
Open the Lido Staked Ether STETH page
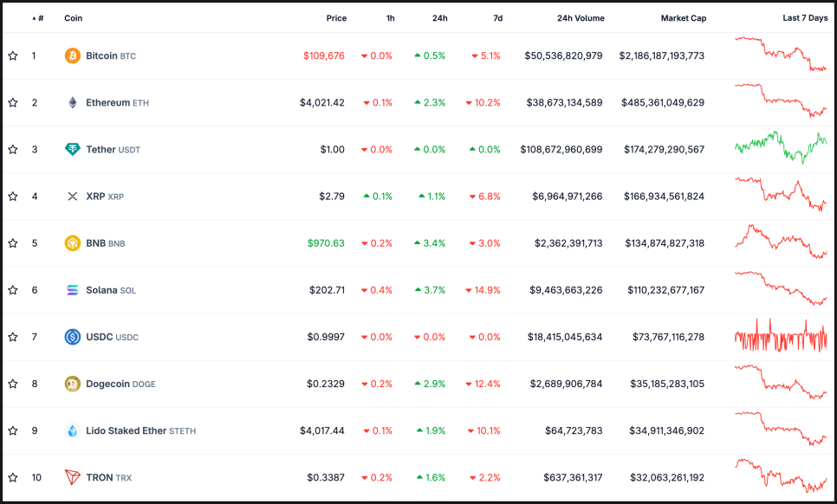[x=141, y=430]
